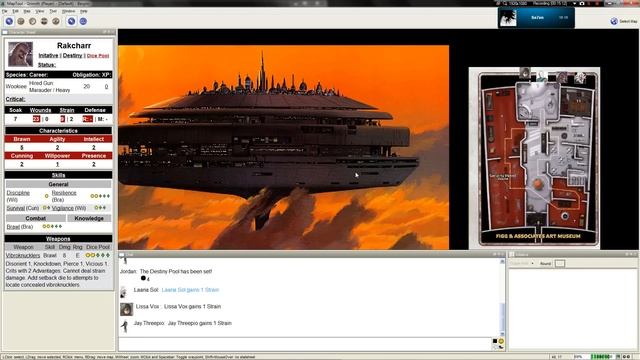Click the Figg & Associates Art Museum map
640x360 pixels.
(x=534, y=158)
